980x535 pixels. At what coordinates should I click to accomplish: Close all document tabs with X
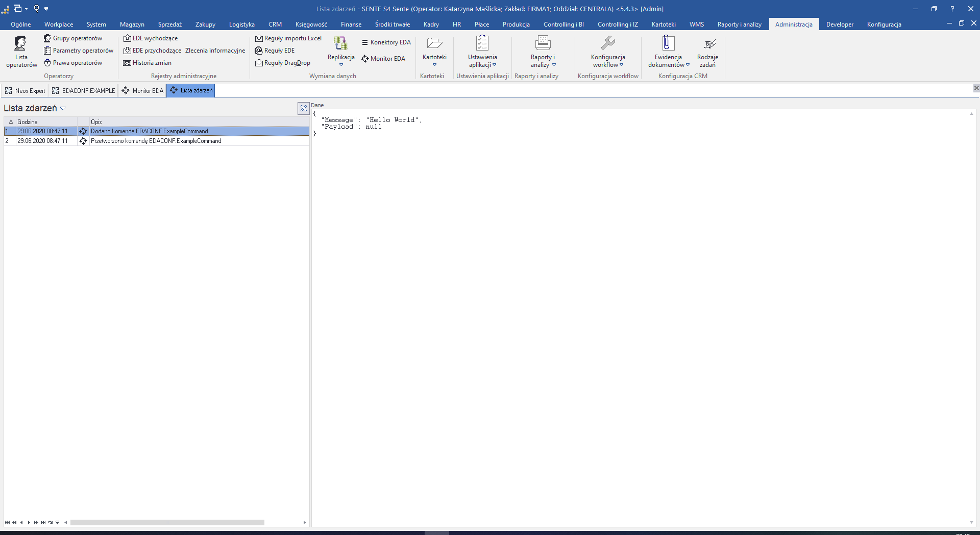point(976,88)
